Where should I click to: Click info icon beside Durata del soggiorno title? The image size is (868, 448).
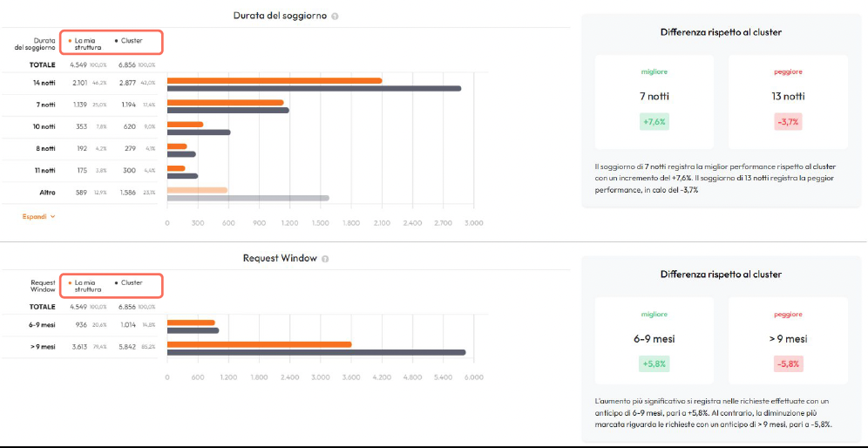pyautogui.click(x=336, y=16)
